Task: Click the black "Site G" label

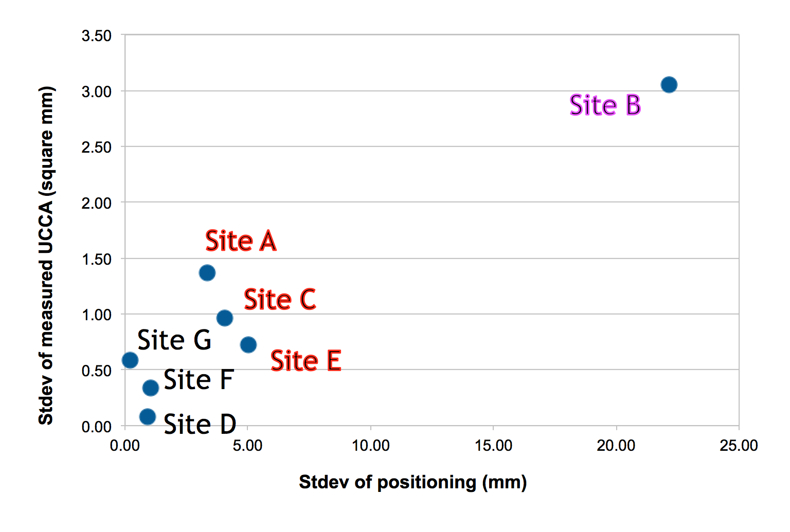Action: (174, 340)
